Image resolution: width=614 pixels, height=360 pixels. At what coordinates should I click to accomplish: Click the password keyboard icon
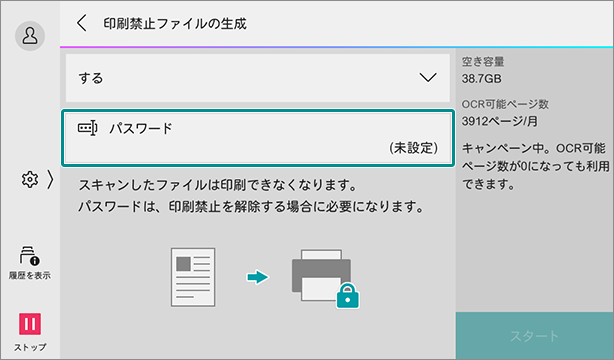click(87, 128)
